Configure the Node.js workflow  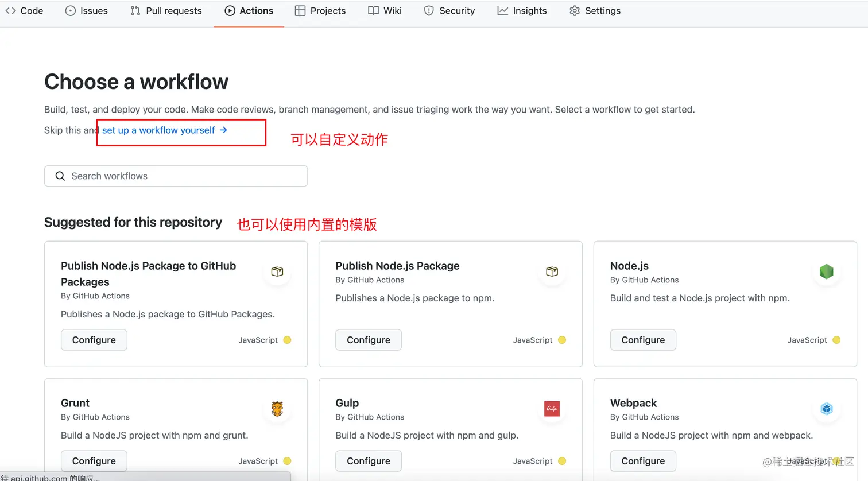tap(643, 340)
